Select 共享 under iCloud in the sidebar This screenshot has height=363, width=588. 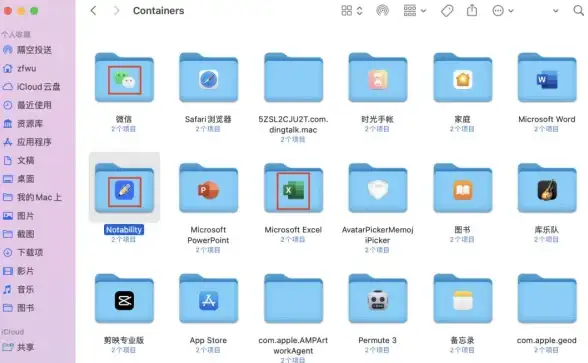[19, 347]
